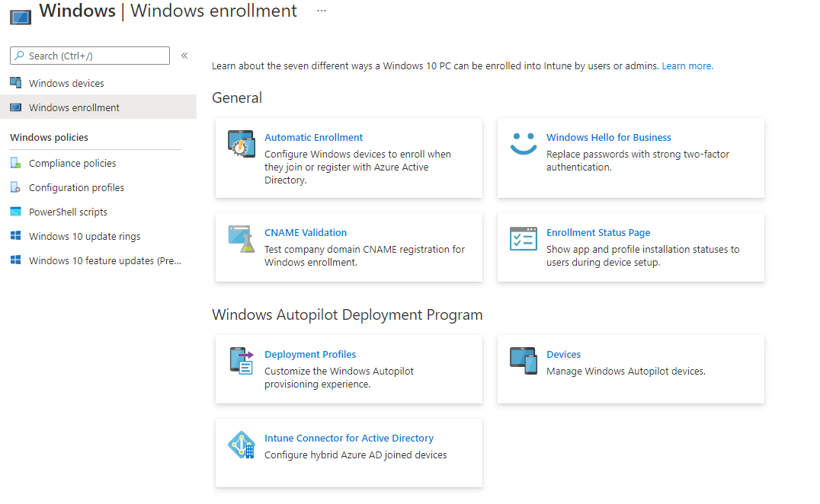
Task: Open Compliance policies
Action: [72, 163]
